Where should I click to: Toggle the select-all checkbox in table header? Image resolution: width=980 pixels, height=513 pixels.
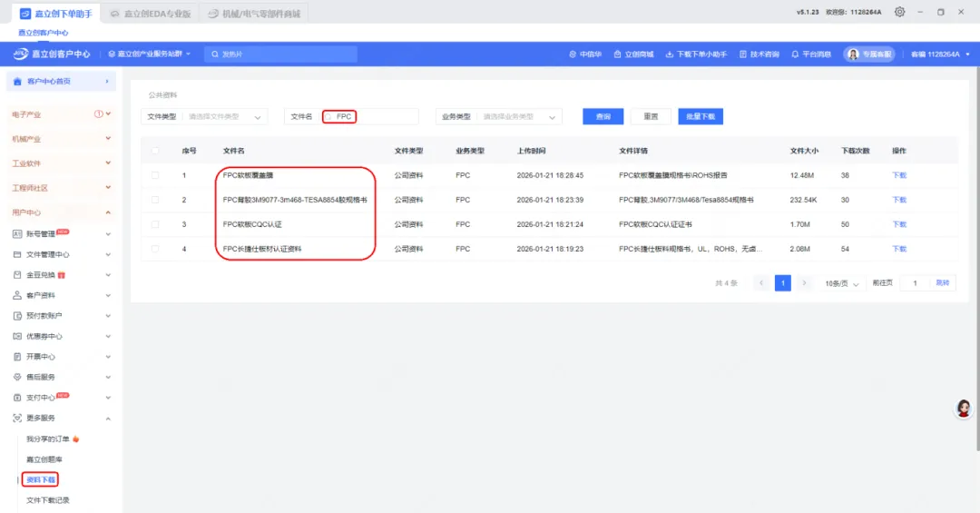pos(155,151)
